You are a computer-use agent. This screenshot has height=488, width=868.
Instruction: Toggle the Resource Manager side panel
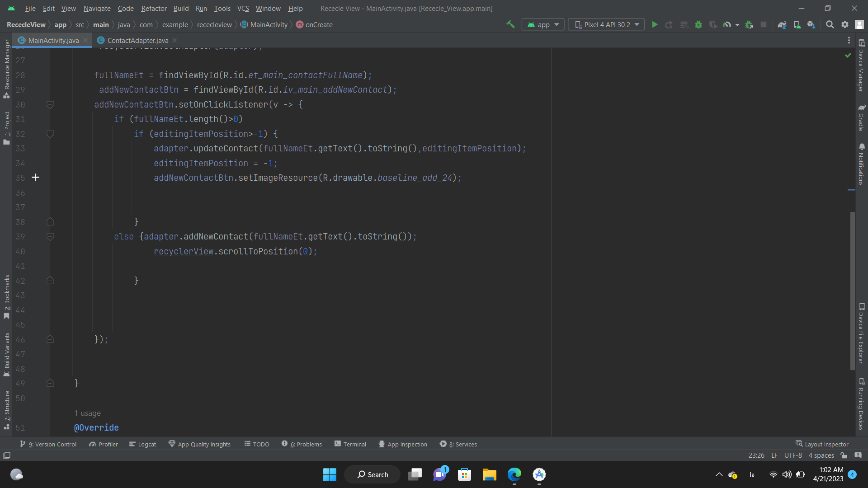click(x=6, y=69)
